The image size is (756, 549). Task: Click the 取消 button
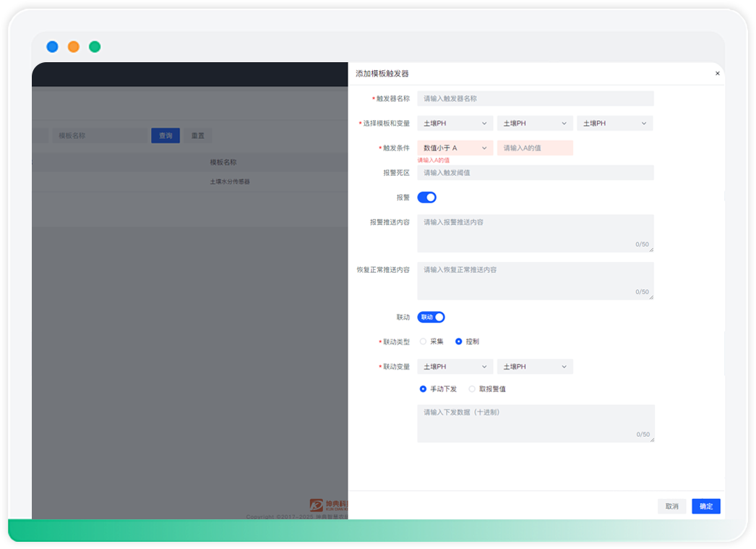coord(671,506)
